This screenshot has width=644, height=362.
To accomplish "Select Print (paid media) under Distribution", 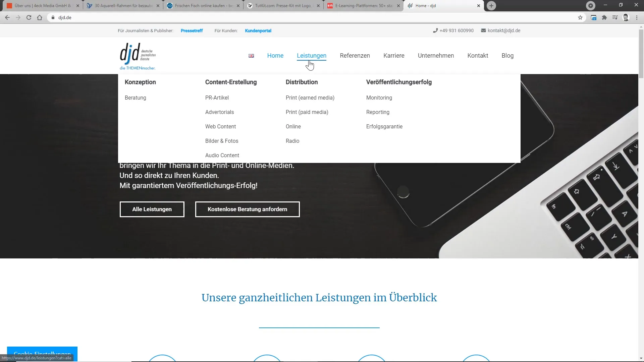I will (x=307, y=112).
